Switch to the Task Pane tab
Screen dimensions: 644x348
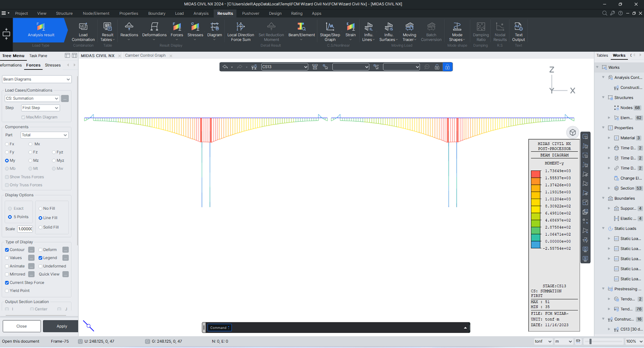[x=38, y=56]
